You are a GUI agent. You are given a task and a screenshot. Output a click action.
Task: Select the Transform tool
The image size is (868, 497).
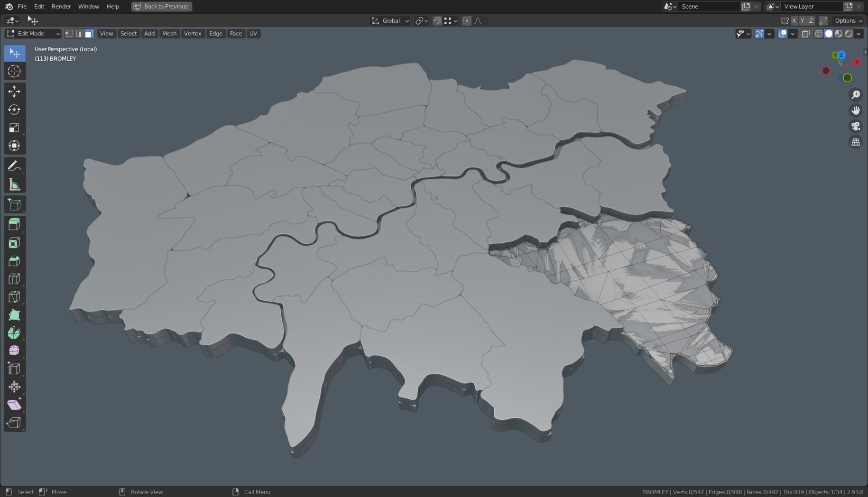[x=14, y=146]
